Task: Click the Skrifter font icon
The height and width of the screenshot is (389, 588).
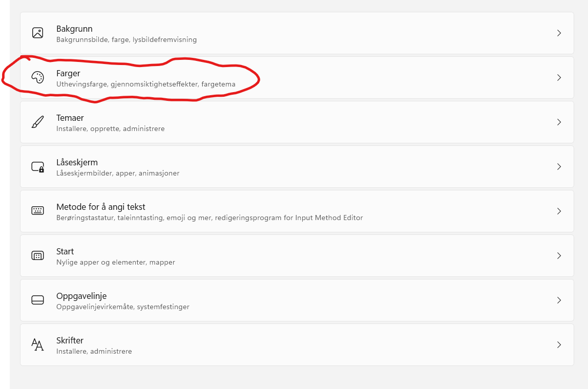Action: coord(37,345)
